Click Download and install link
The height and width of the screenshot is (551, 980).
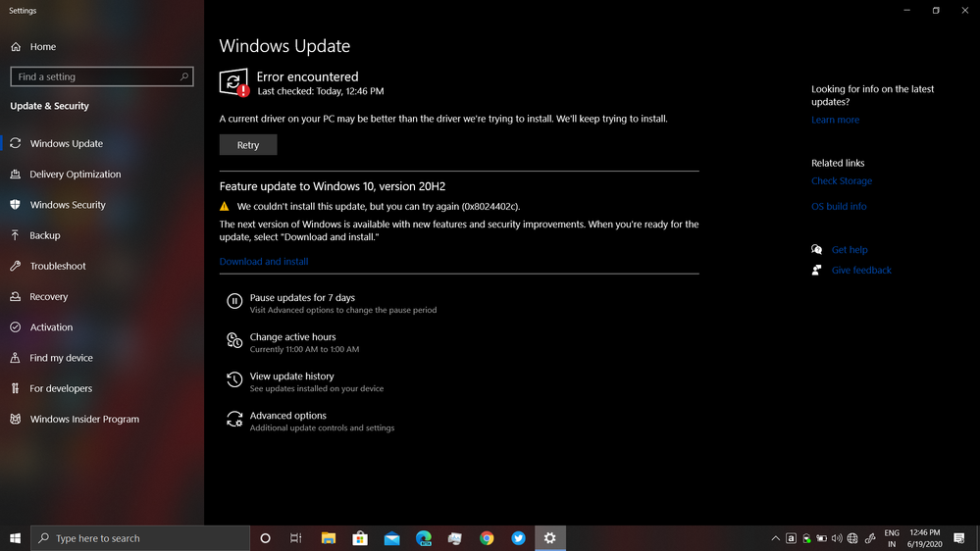coord(264,262)
